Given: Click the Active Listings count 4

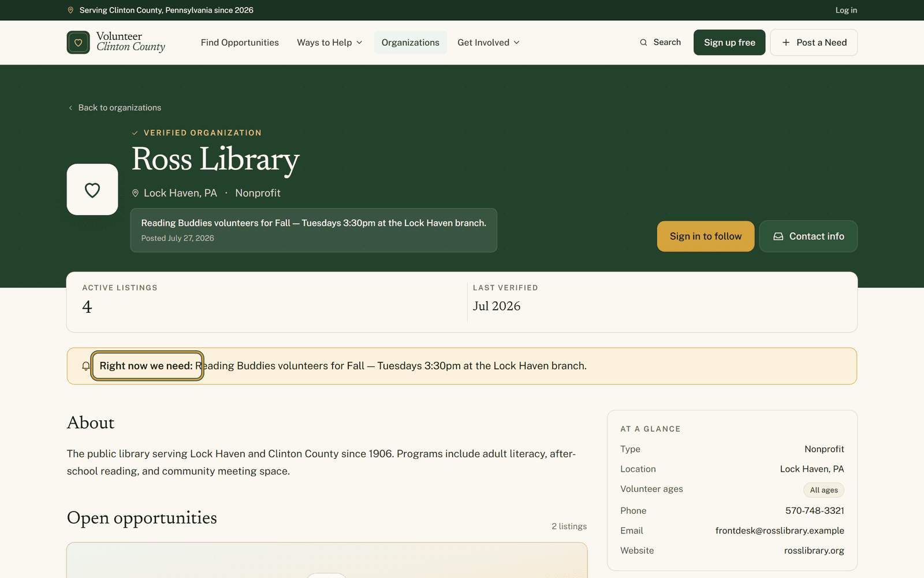Looking at the screenshot, I should click(87, 307).
